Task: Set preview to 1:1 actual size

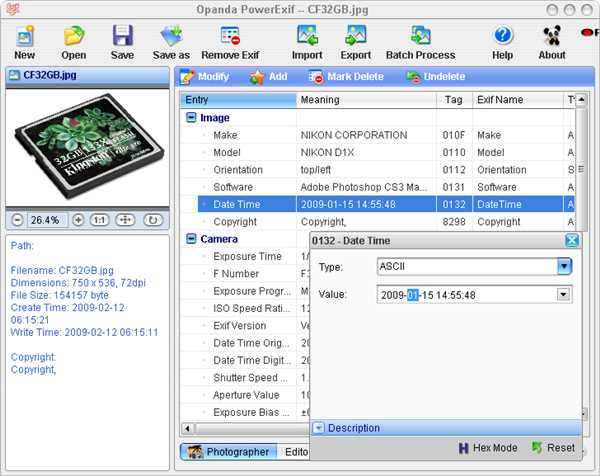Action: coord(101,219)
